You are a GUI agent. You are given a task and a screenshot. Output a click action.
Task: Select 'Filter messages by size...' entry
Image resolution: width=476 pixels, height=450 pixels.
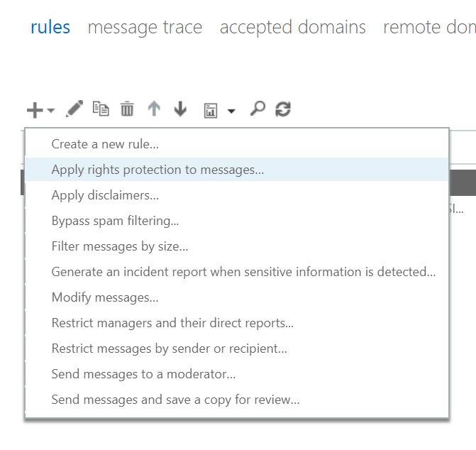click(x=120, y=246)
